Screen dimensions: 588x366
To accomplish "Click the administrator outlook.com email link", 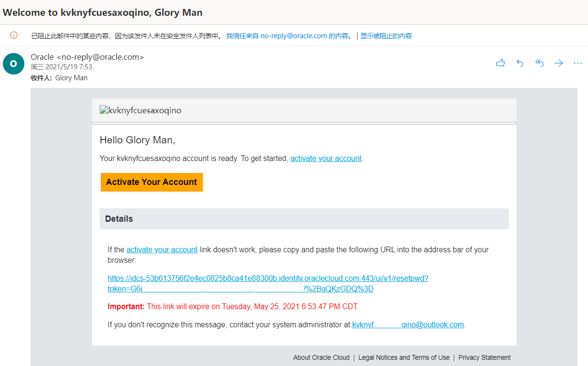I will point(408,325).
